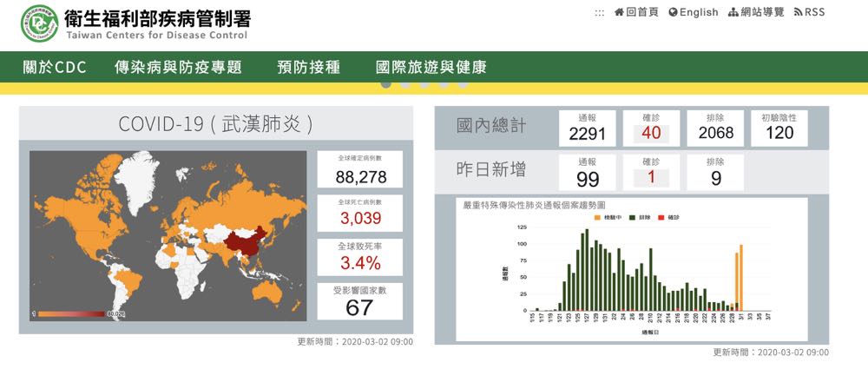Switch to English site link
The width and height of the screenshot is (868, 369).
coord(699,12)
